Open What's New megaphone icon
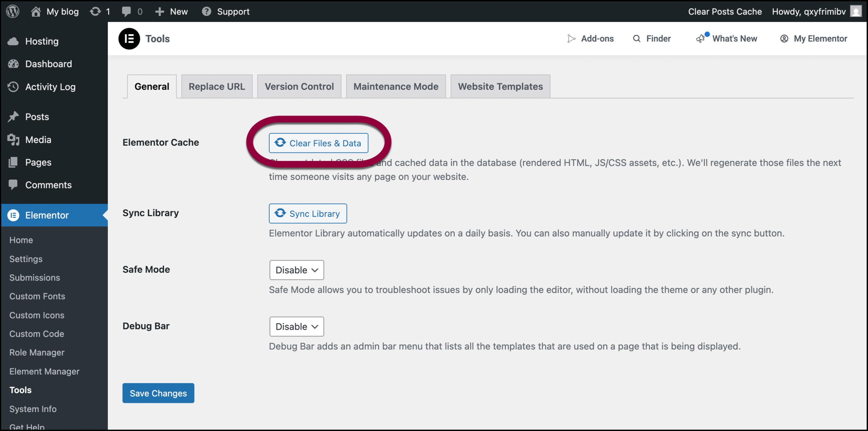The height and width of the screenshot is (431, 868). tap(701, 39)
